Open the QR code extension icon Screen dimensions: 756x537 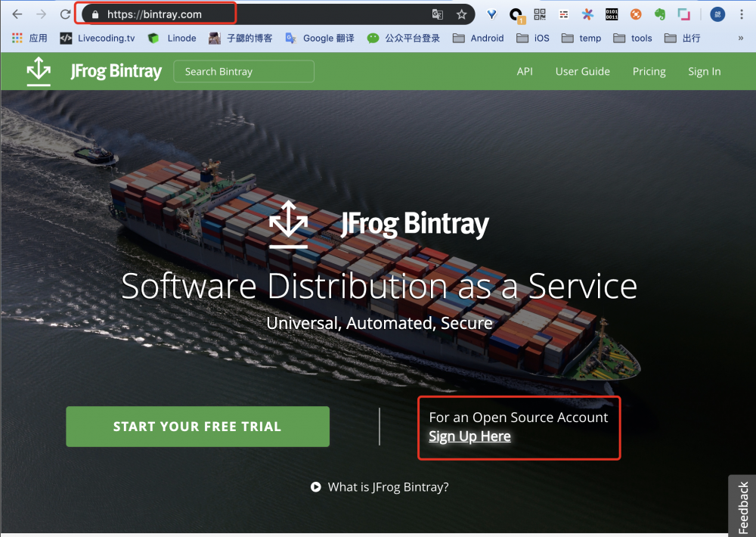click(x=540, y=14)
